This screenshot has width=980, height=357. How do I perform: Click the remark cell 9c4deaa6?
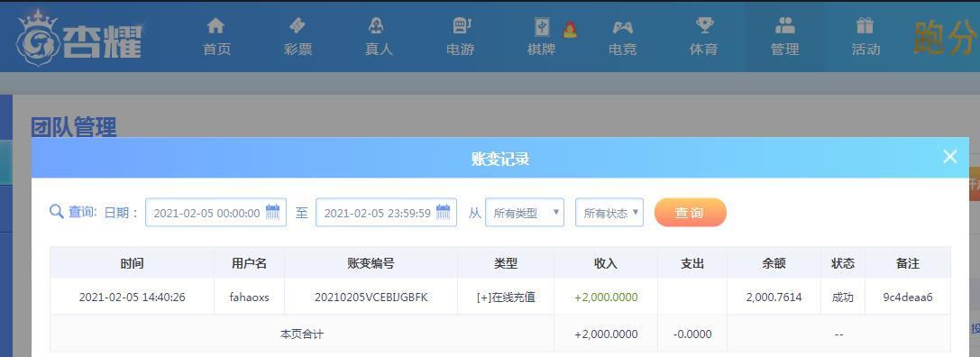coord(908,297)
